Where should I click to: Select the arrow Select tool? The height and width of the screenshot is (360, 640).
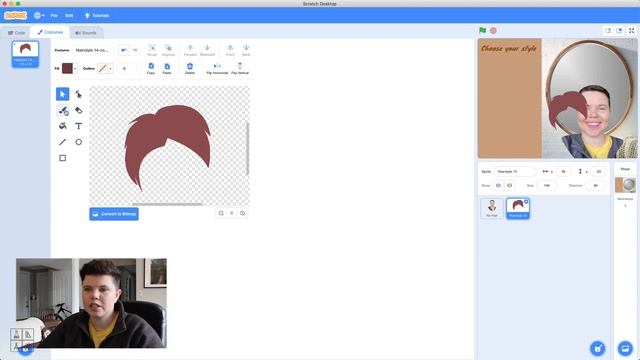click(x=62, y=94)
